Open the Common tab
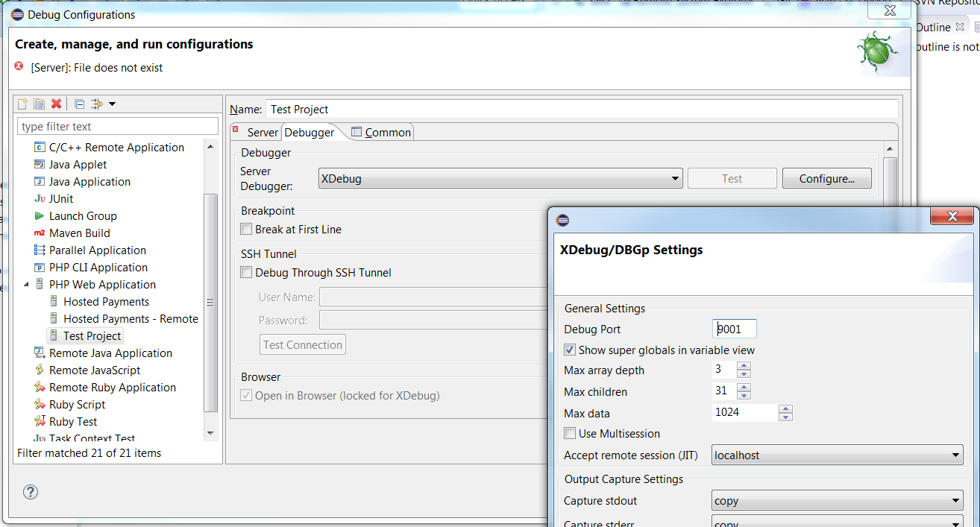 click(x=387, y=133)
